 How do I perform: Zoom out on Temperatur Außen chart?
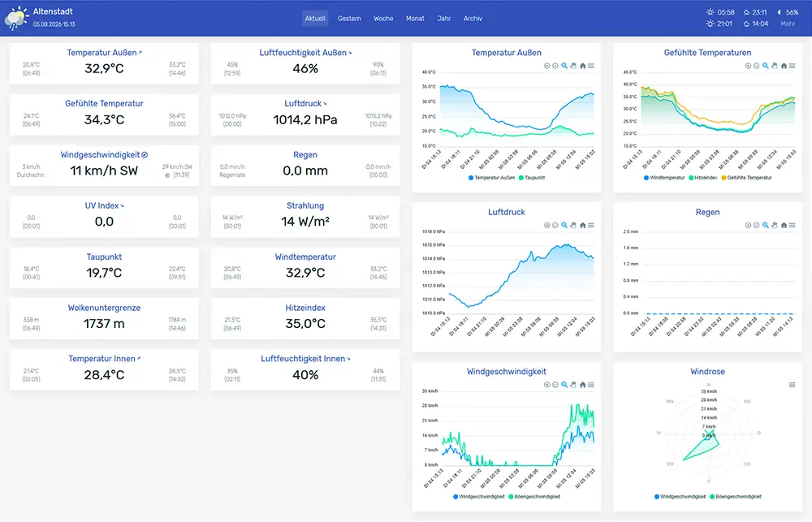555,66
